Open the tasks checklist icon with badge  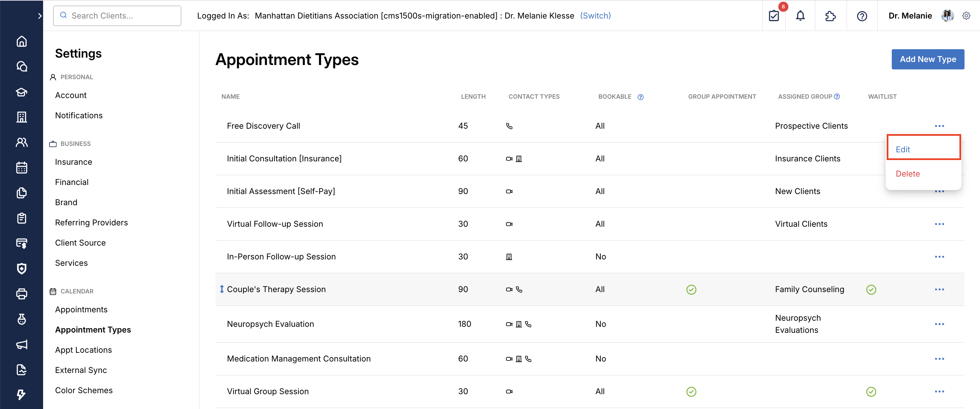pyautogui.click(x=774, y=16)
